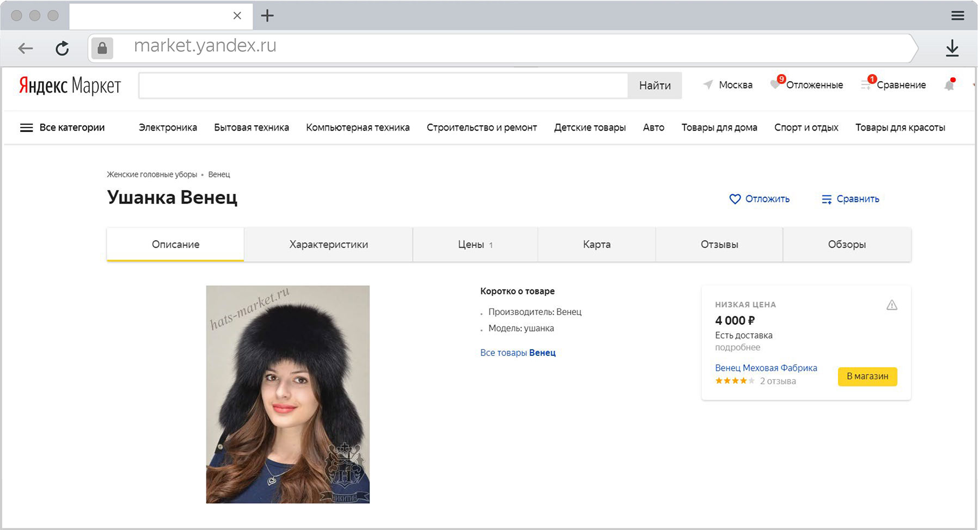Click the compare icon beside Сравнить
The image size is (980, 530).
[x=826, y=199]
